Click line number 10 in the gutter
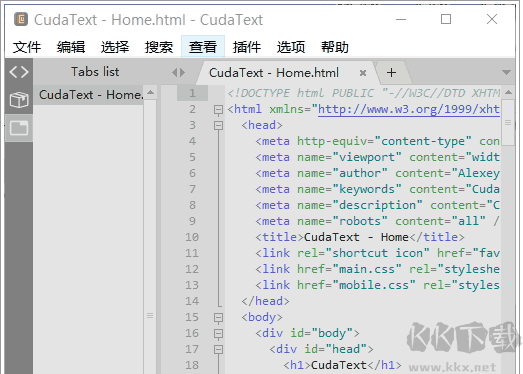Screen dimensions: 523x374 click(x=192, y=237)
